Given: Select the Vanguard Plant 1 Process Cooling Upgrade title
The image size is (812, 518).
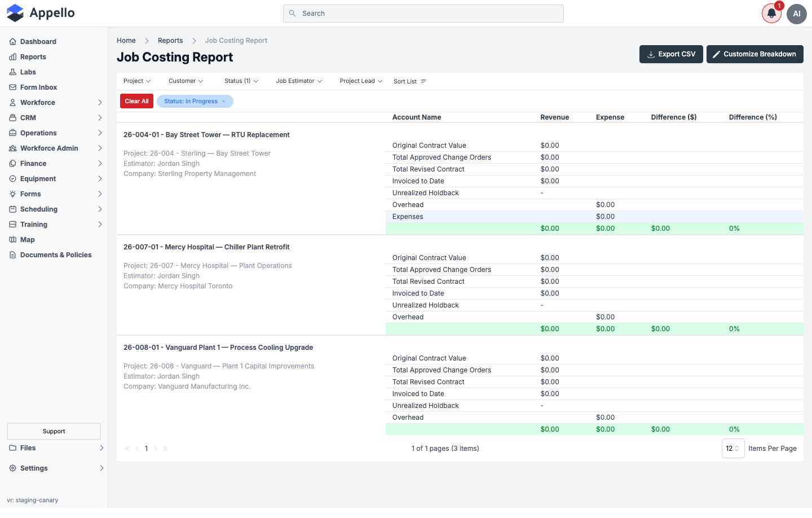Looking at the screenshot, I should [x=218, y=348].
